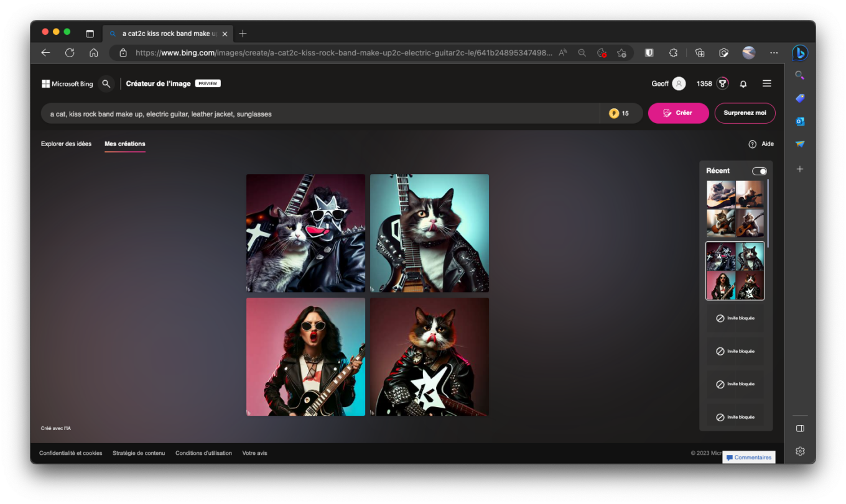Toggle the sidebar visibility button
Viewport: 846px width, 504px height.
(x=800, y=428)
